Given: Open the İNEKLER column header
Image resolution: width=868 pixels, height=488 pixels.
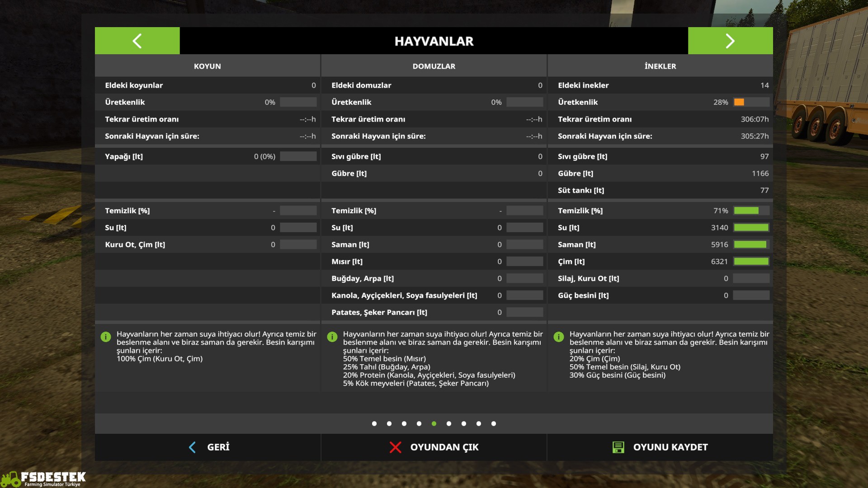Looking at the screenshot, I should pyautogui.click(x=660, y=66).
